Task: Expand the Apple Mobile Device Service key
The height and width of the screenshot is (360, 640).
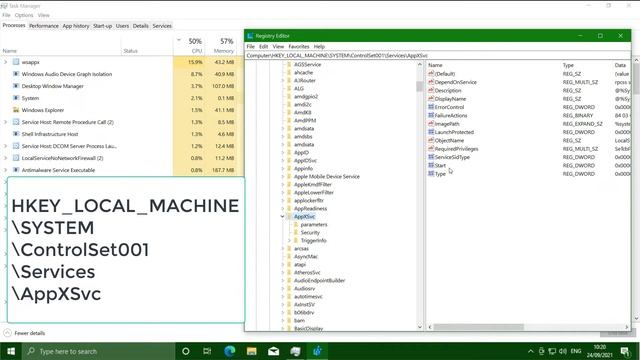Action: (x=282, y=176)
